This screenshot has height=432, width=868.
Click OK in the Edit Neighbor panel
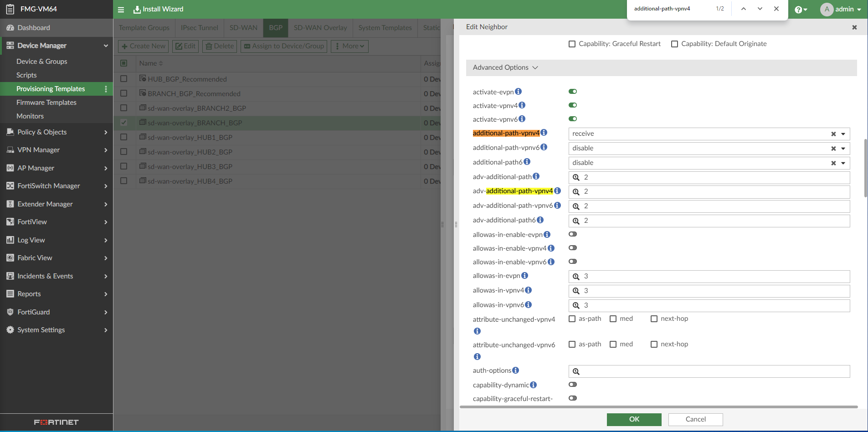(x=634, y=419)
